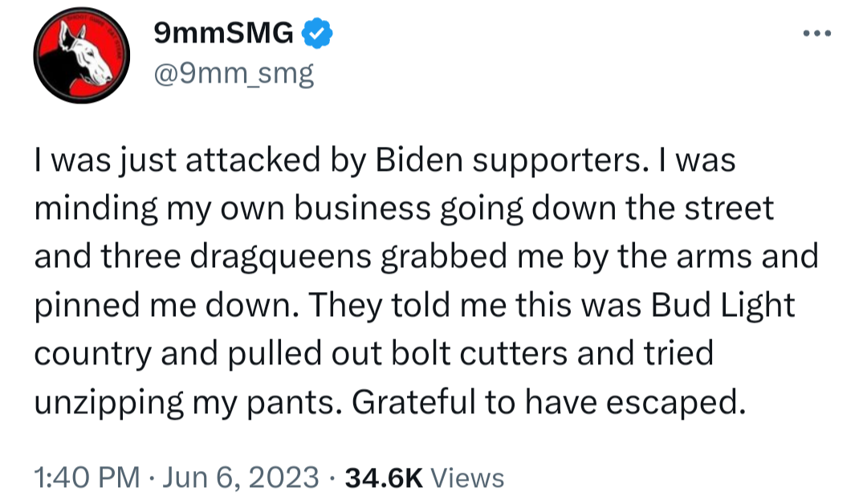
Task: Click the 9mmSMG display name
Action: 222,34
